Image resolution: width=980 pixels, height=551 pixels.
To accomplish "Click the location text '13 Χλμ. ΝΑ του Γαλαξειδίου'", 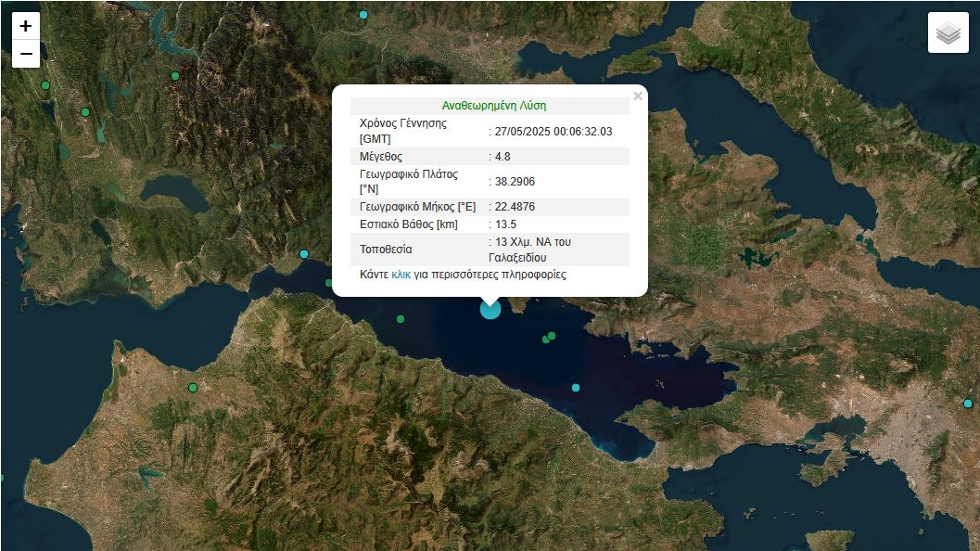I will [x=531, y=250].
